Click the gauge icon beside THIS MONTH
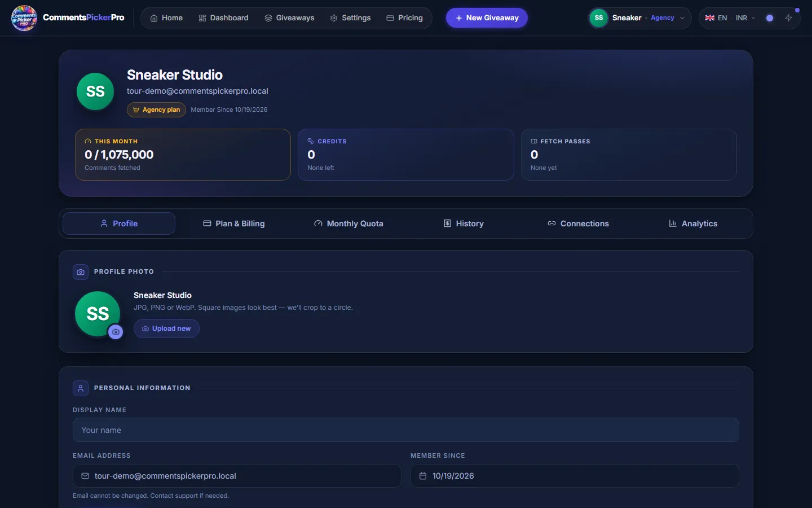 point(88,141)
